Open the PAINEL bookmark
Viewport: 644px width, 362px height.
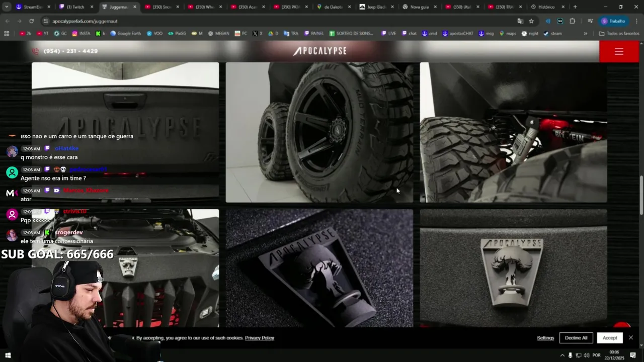pyautogui.click(x=313, y=34)
